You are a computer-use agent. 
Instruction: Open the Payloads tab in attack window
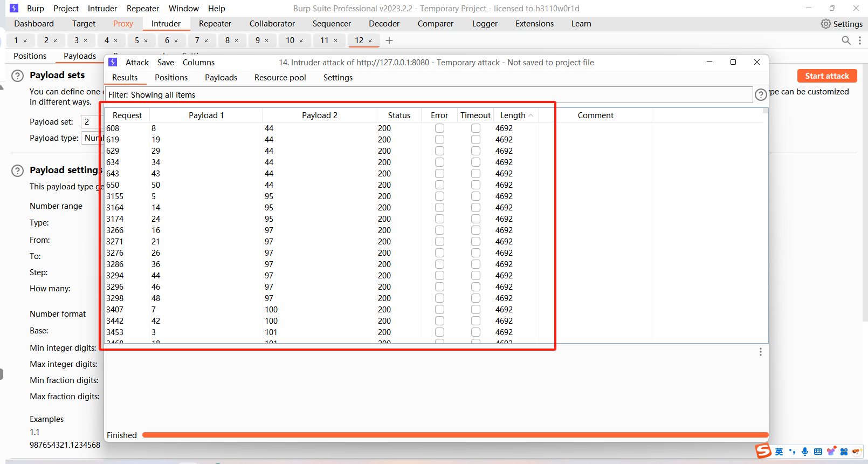pos(221,78)
